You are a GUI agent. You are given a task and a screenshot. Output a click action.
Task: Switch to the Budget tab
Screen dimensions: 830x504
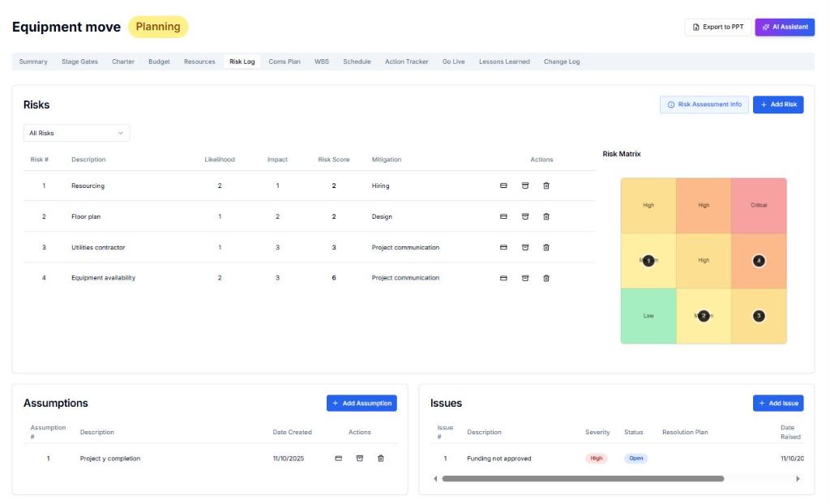[159, 62]
